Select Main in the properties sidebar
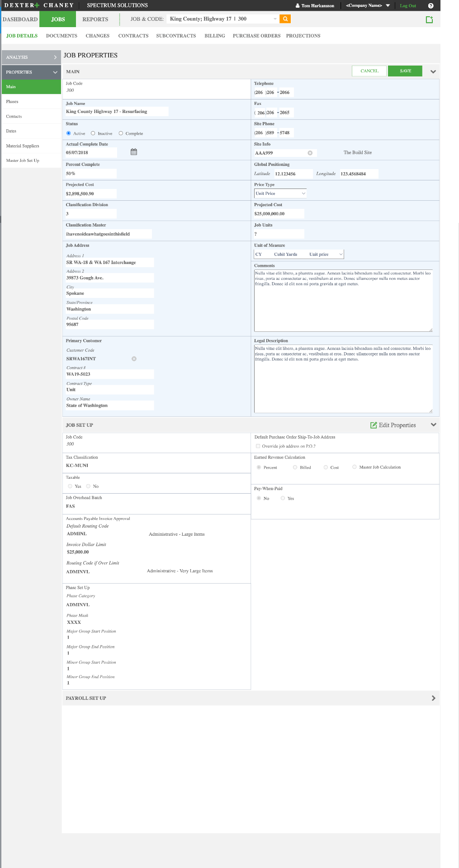The image size is (459, 868). (x=31, y=87)
